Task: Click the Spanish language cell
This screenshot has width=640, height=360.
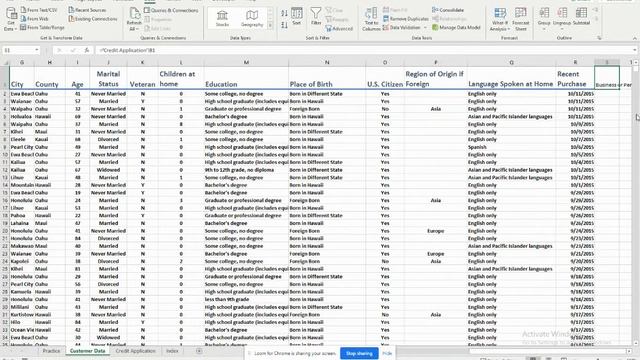Action: 511,147
